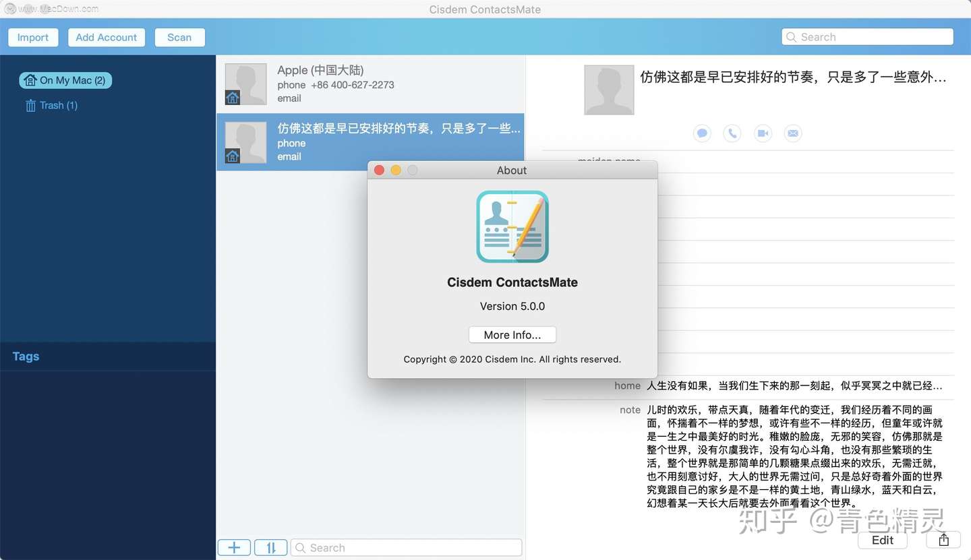Click the Version 5.0.0 text
This screenshot has height=560, width=971.
tap(512, 306)
